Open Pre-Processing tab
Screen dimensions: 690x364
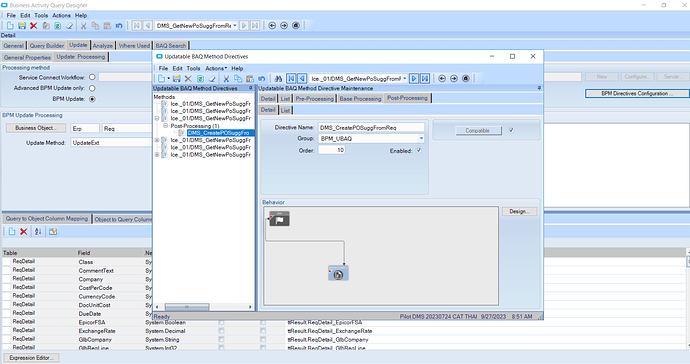coord(314,99)
